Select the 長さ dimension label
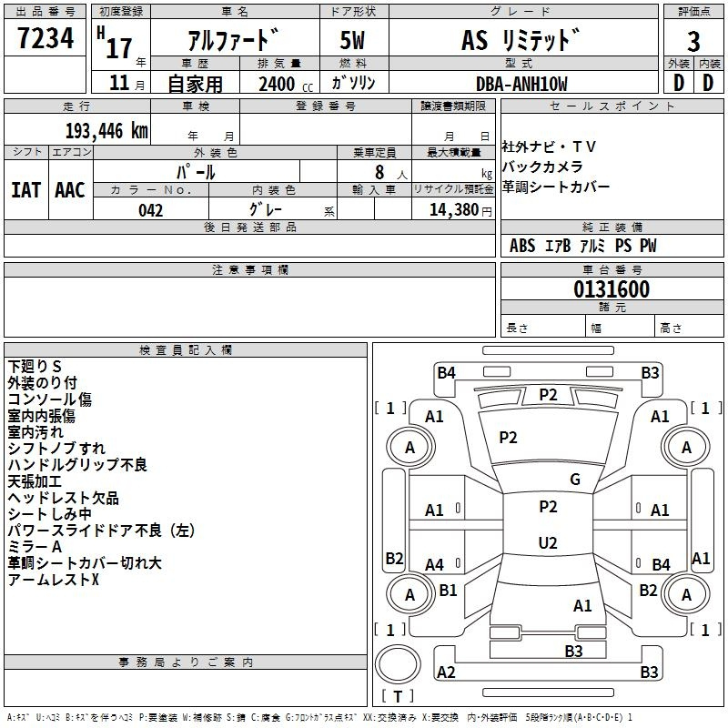This screenshot has height=728, width=728. (517, 329)
